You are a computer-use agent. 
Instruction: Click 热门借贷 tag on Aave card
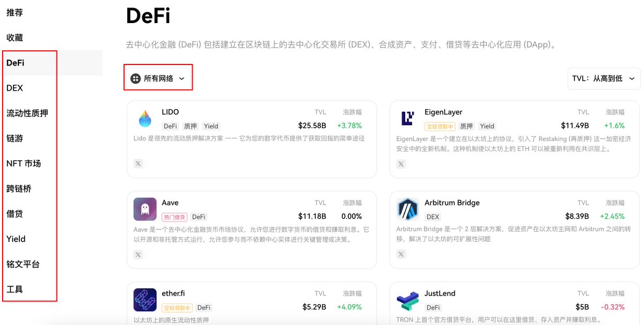[x=175, y=217]
